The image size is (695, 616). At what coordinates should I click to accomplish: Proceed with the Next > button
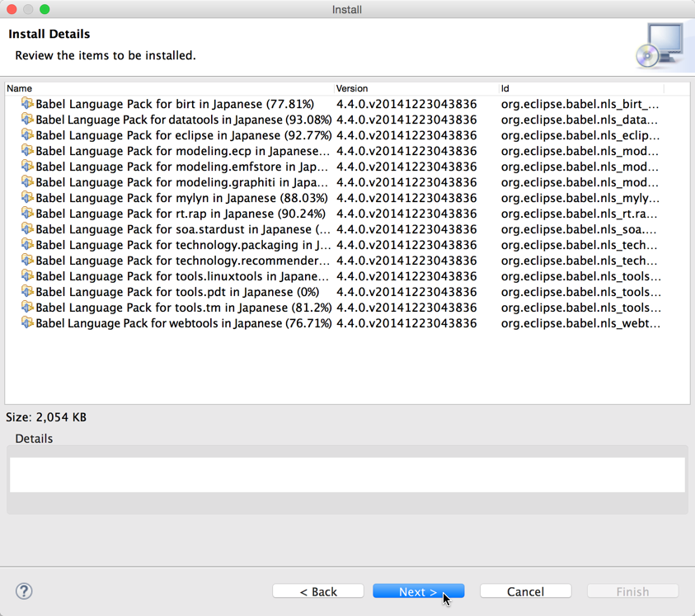419,591
